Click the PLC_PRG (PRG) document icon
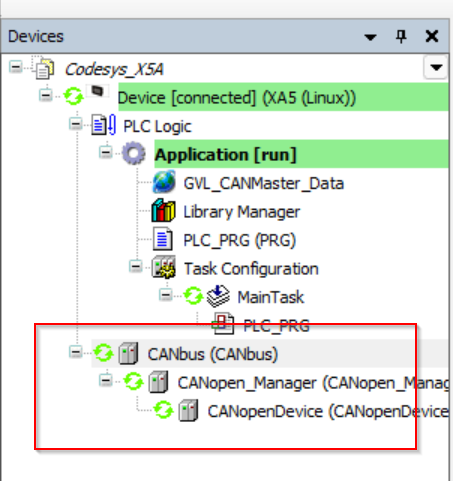This screenshot has height=481, width=453. point(163,239)
